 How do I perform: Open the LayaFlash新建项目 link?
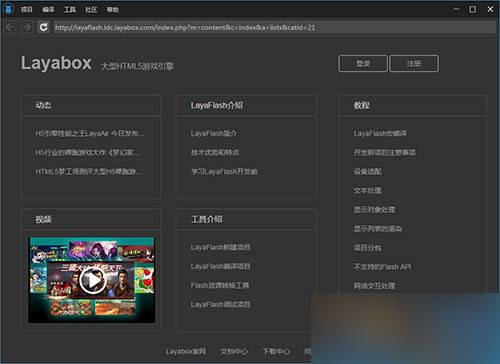click(220, 247)
